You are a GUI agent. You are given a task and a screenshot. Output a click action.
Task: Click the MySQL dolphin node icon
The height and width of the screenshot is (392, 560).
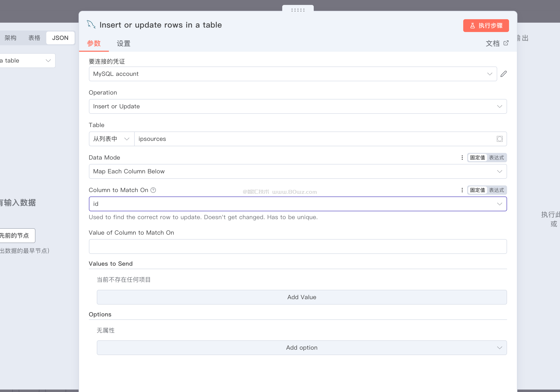coord(91,25)
